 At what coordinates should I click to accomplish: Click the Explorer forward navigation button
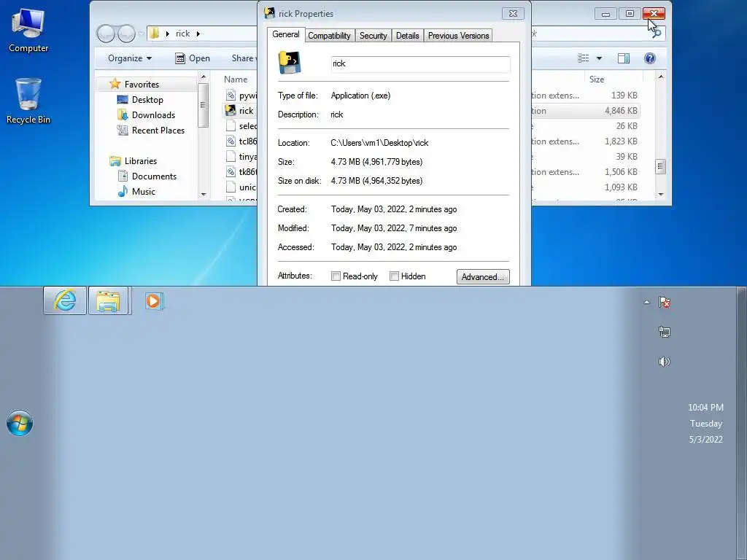point(126,34)
